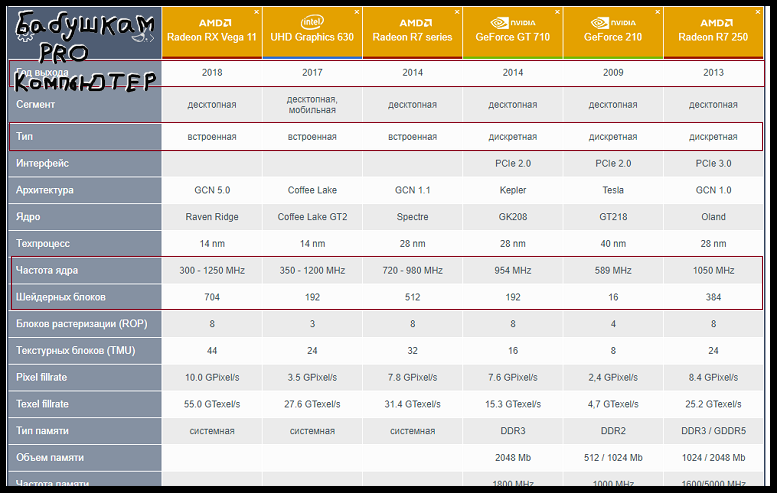The width and height of the screenshot is (777, 493).
Task: Click the 704 shader units cell
Action: coord(212,297)
